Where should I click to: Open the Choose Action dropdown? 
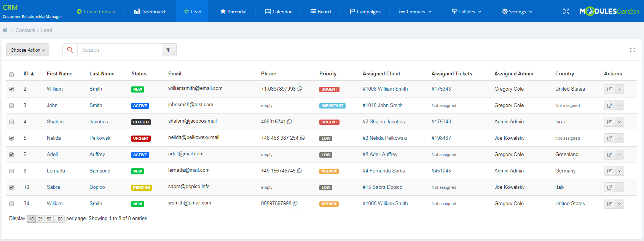click(27, 50)
